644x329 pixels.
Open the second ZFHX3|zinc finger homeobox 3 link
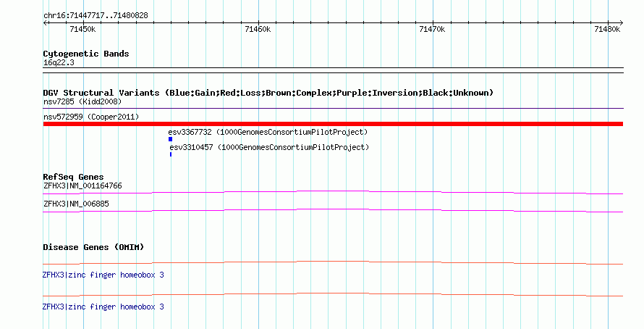point(103,307)
